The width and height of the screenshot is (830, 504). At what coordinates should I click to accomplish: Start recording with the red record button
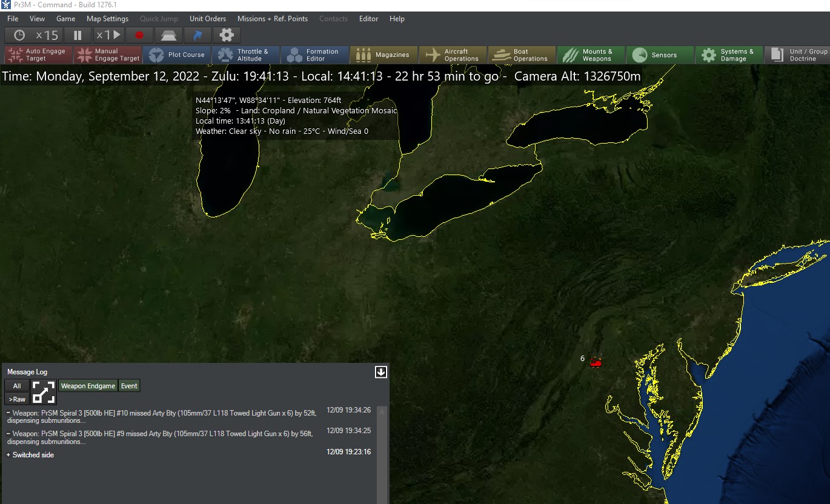tap(139, 35)
